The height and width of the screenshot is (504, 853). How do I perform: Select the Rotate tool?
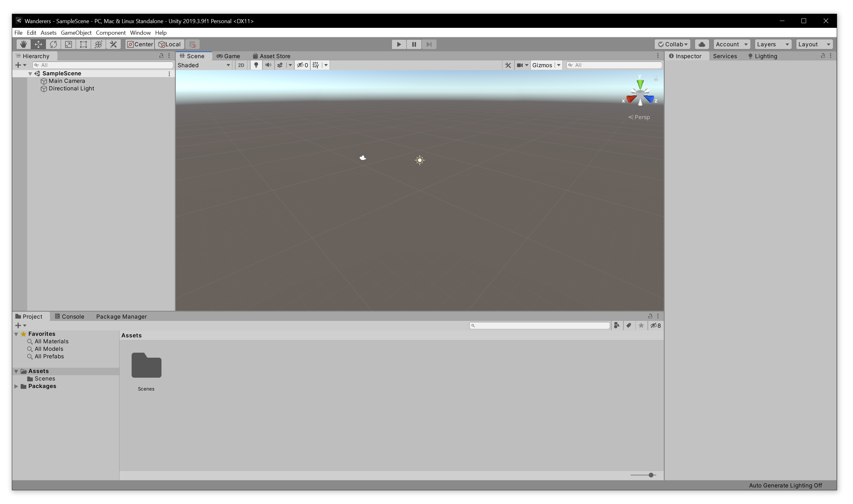coord(53,44)
